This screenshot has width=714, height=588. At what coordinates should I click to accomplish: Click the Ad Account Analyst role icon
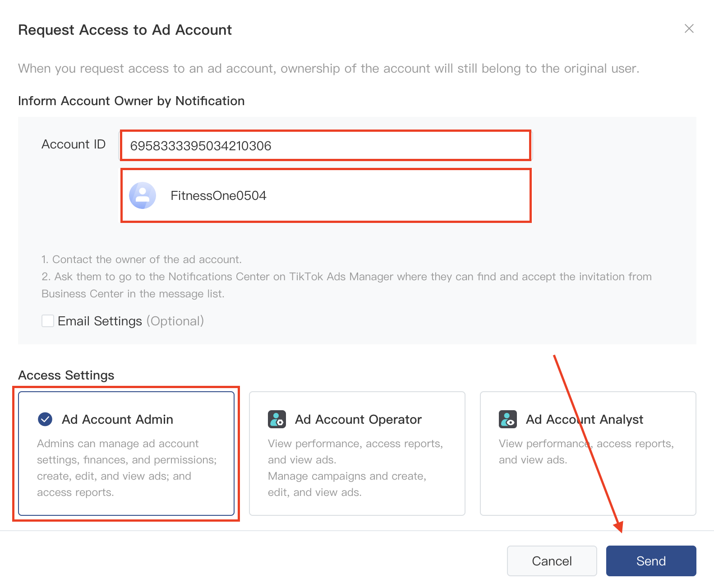click(x=508, y=419)
